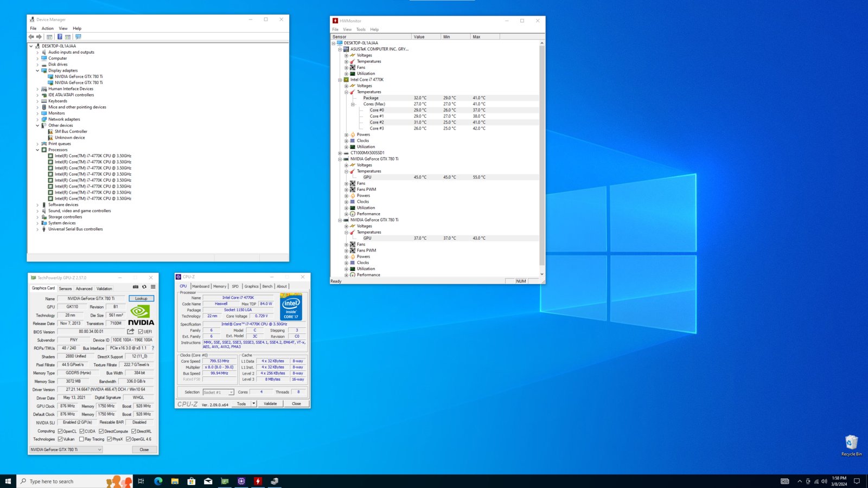Collapse the Other devices node

[x=37, y=125]
